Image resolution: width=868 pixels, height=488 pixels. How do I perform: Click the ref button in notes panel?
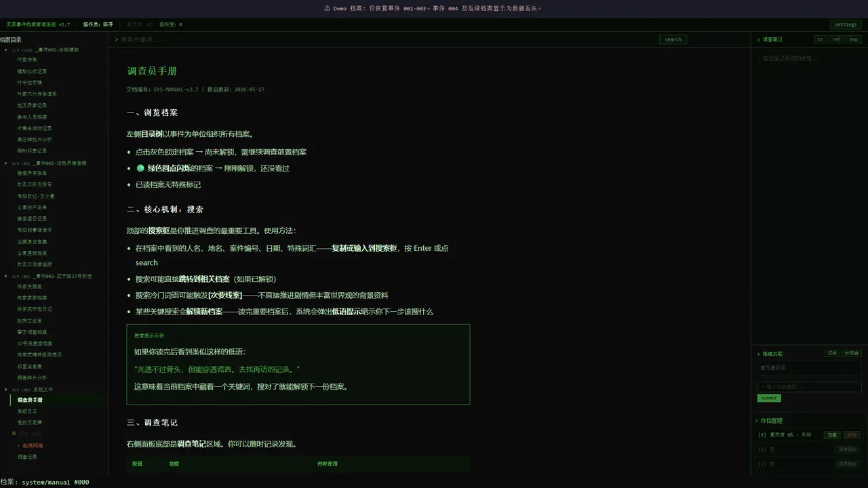(837, 39)
